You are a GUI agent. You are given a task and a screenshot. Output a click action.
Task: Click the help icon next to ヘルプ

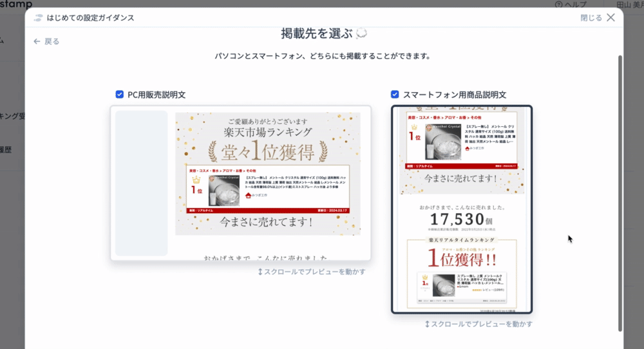[x=558, y=5]
